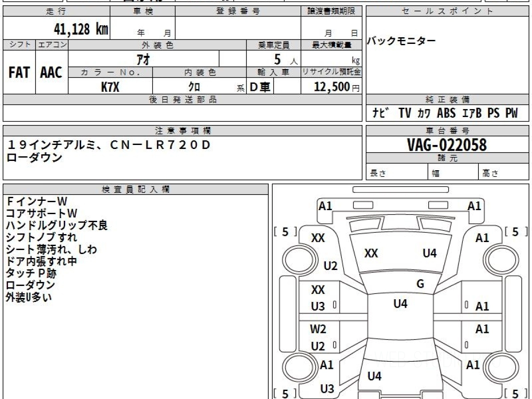This screenshot has height=399, width=532.
Task: Select the recycle deposit 12,500円
Action: click(337, 87)
